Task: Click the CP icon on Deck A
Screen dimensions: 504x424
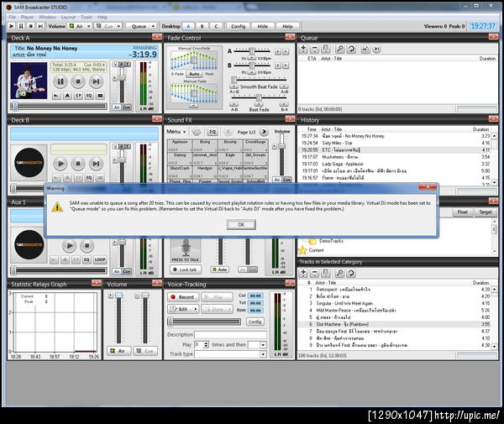Action: pos(78,96)
